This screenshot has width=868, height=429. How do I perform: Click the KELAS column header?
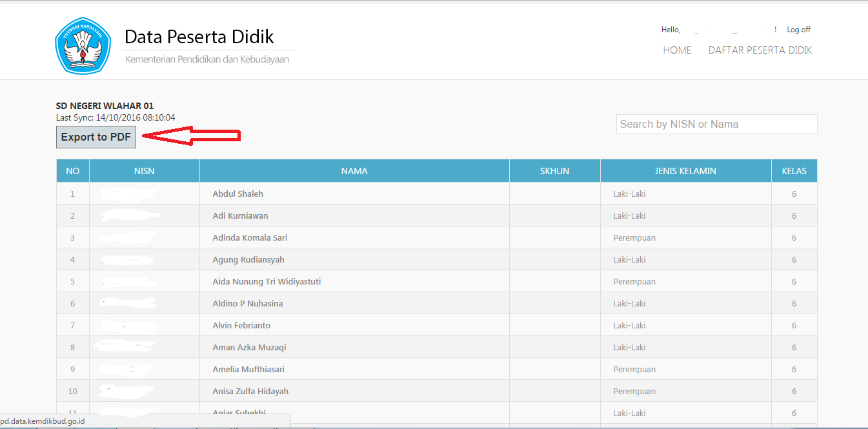coord(794,170)
